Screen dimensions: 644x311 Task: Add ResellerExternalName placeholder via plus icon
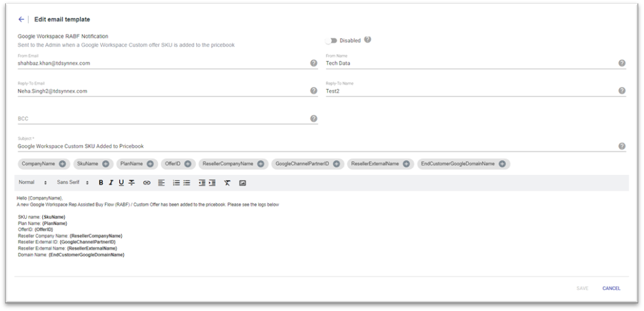point(406,163)
